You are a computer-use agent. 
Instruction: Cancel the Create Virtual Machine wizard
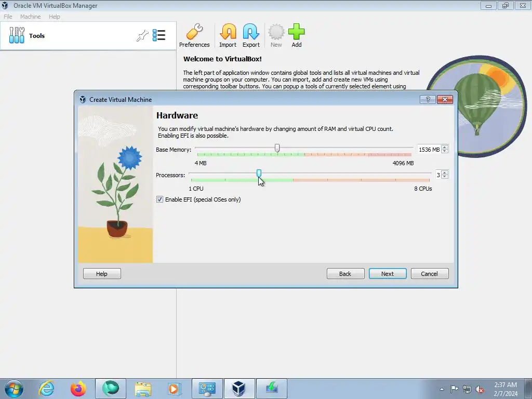click(x=430, y=274)
